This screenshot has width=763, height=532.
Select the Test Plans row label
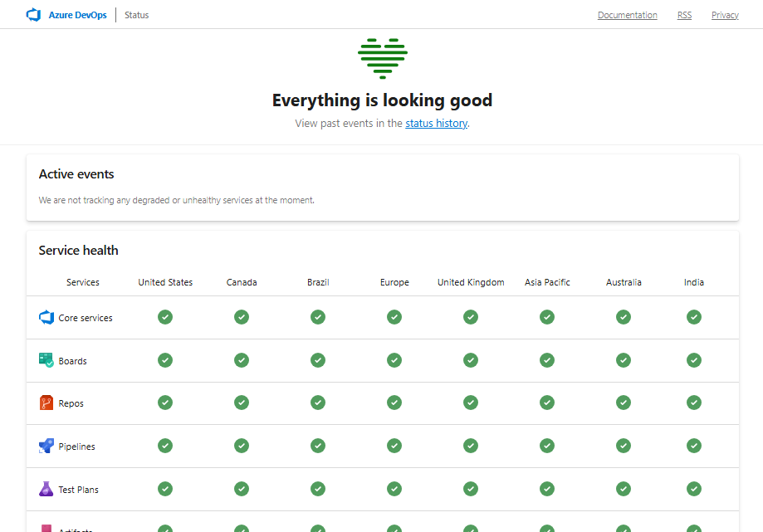(x=78, y=490)
